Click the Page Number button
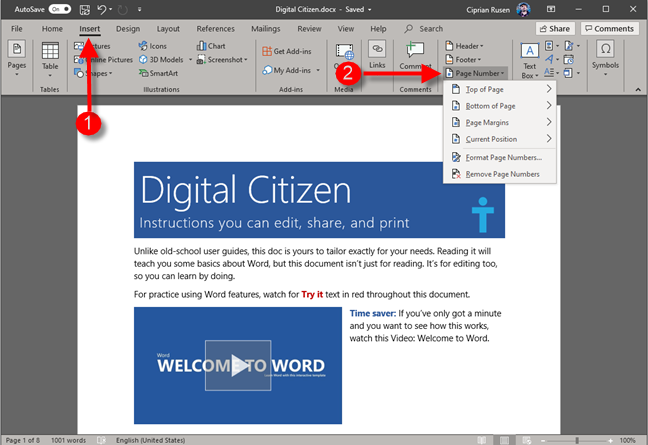The height and width of the screenshot is (445, 648). point(475,73)
